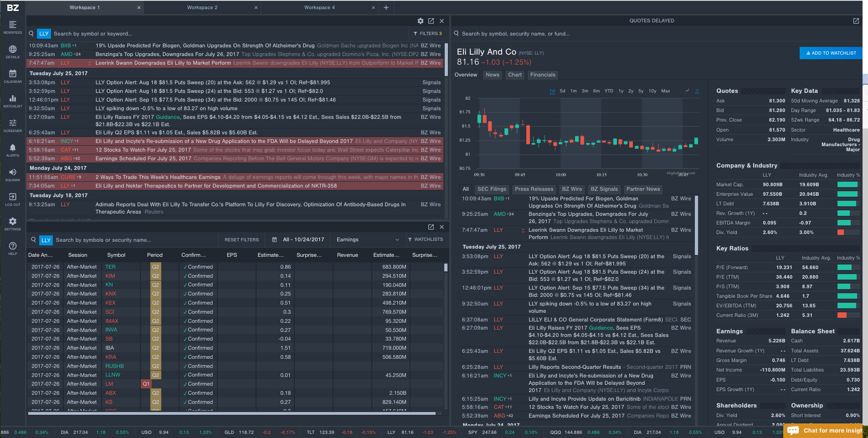Open the newsfeed FILTERS 3 menu
868x438 pixels.
tap(427, 34)
